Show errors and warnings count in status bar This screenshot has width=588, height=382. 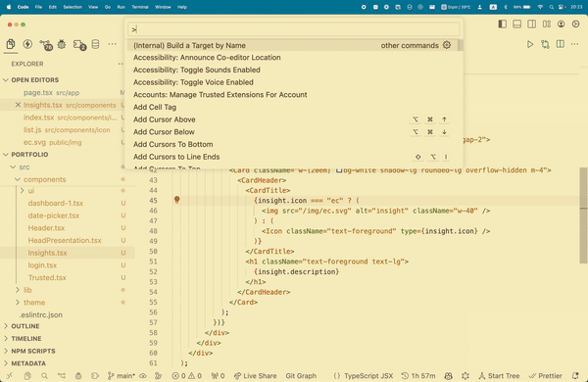coord(186,375)
